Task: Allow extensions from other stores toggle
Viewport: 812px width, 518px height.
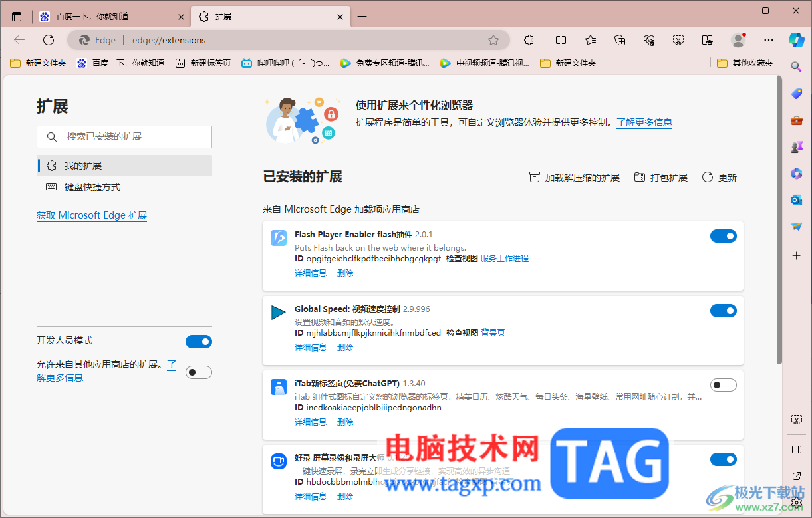Action: point(199,372)
